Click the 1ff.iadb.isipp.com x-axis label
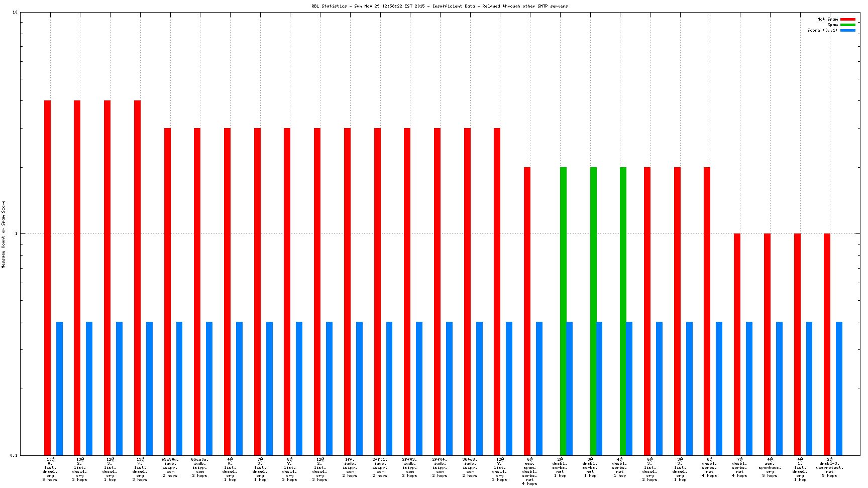Image resolution: width=868 pixels, height=488 pixels. point(350,467)
